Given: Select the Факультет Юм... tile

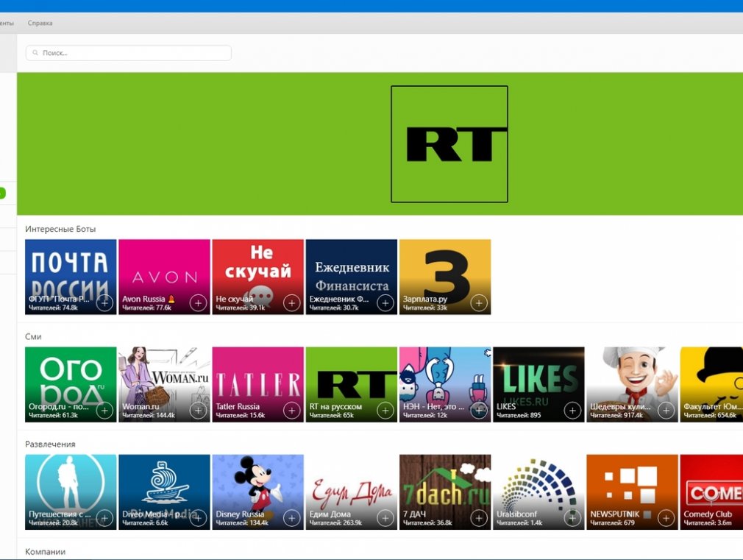Looking at the screenshot, I should coord(711,385).
